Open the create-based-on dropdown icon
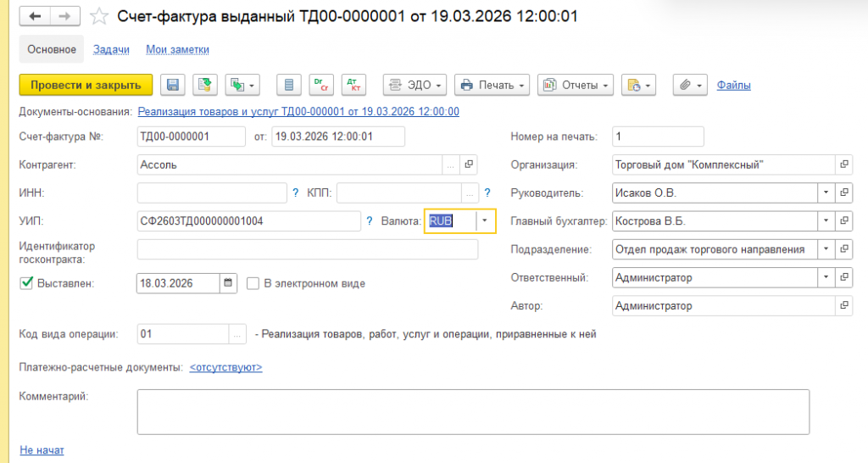Image resolution: width=868 pixels, height=463 pixels. [x=242, y=85]
